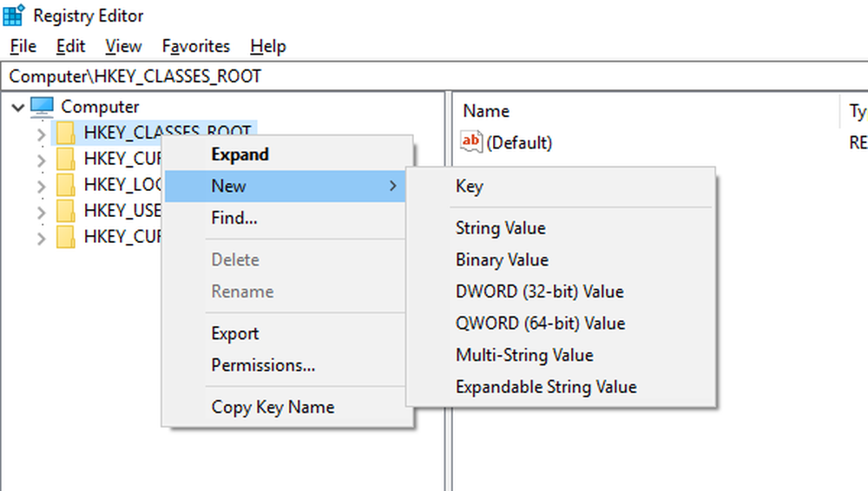The image size is (868, 491).
Task: Create a new DWORD (32-bit) Value
Action: [561, 291]
